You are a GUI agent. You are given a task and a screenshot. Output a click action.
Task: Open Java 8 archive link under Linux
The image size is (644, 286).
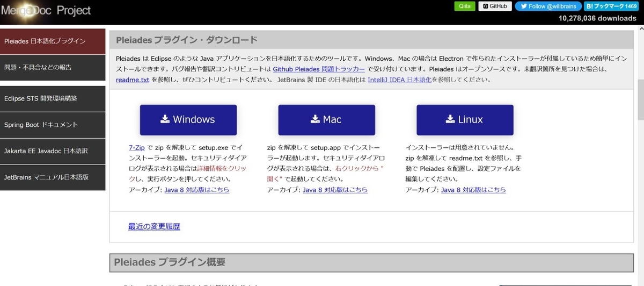pyautogui.click(x=473, y=190)
